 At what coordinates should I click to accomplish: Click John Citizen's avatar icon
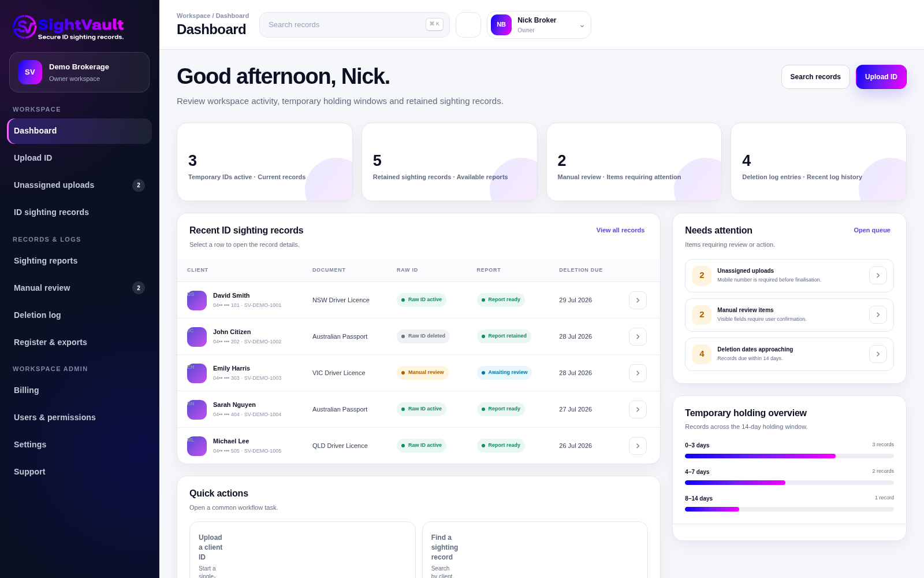(x=197, y=337)
